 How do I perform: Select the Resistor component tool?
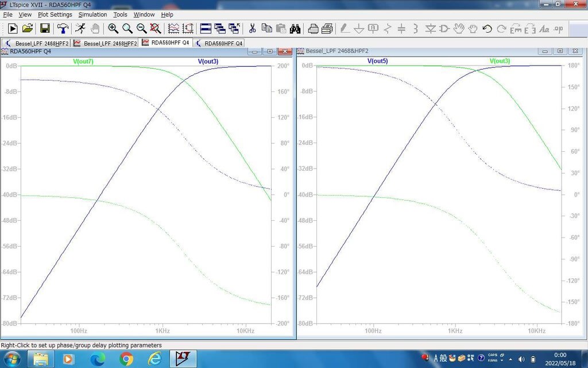point(388,29)
